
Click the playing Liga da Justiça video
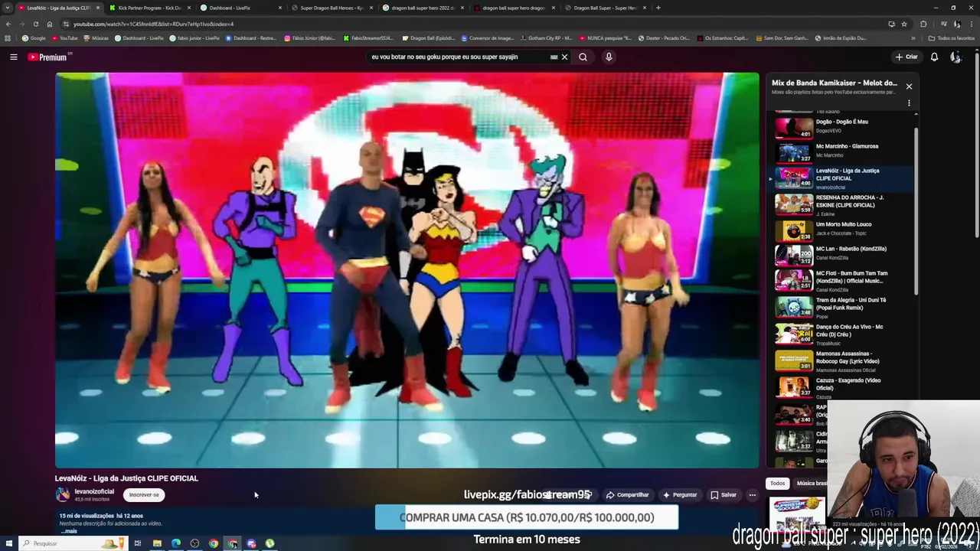point(407,270)
